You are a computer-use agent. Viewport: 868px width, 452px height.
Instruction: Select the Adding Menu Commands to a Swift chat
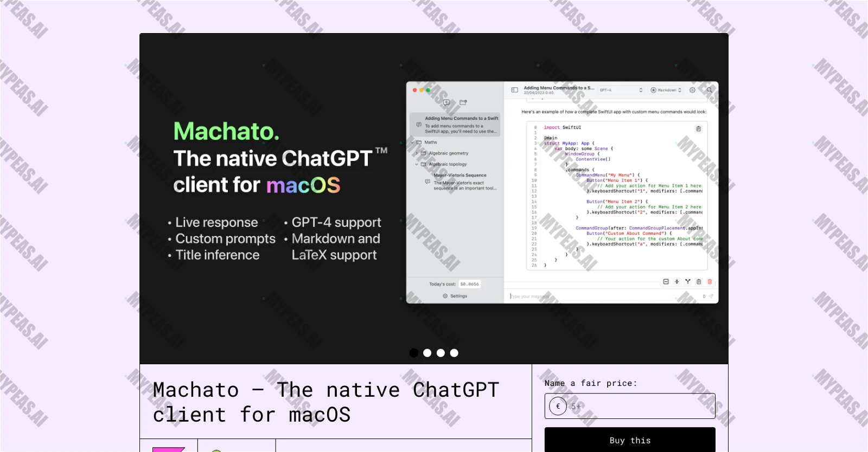click(x=455, y=125)
